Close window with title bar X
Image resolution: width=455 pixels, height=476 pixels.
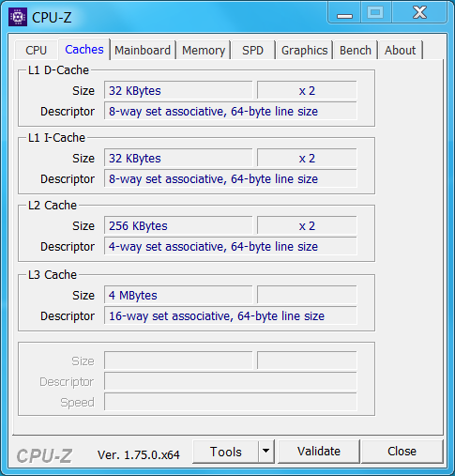click(x=419, y=12)
